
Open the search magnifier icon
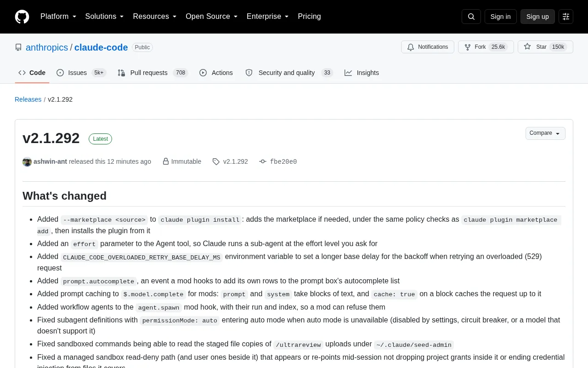coord(471,17)
